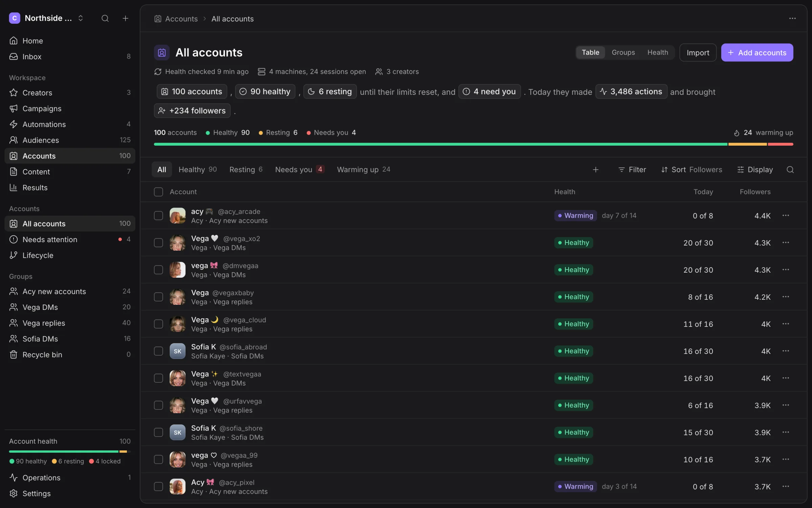Open the Recycle bin
This screenshot has width=812, height=508.
point(70,355)
